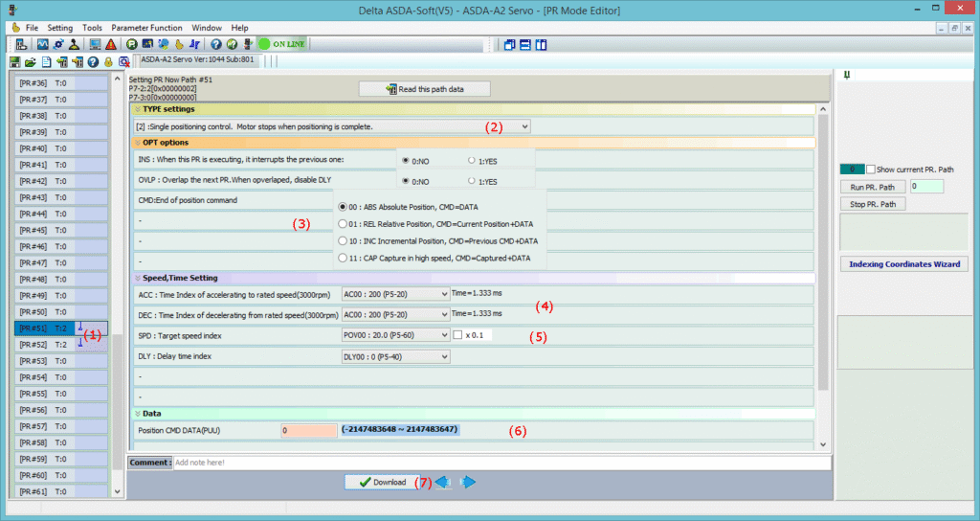This screenshot has width=980, height=521.
Task: Click the previous path blue left arrow
Action: click(442, 483)
